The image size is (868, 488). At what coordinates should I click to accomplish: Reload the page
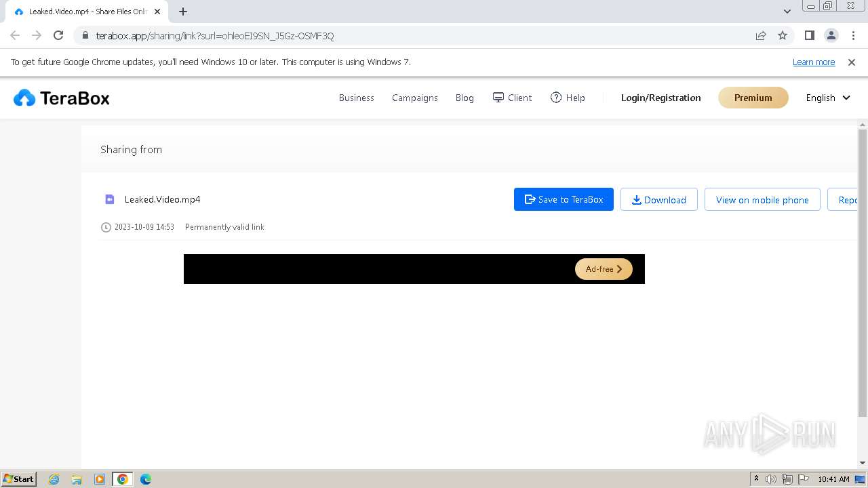(x=58, y=35)
